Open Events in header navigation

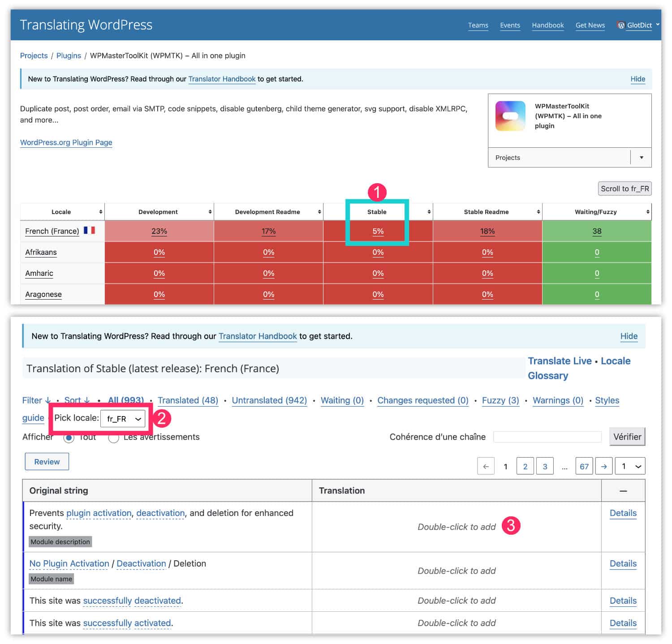click(x=510, y=25)
